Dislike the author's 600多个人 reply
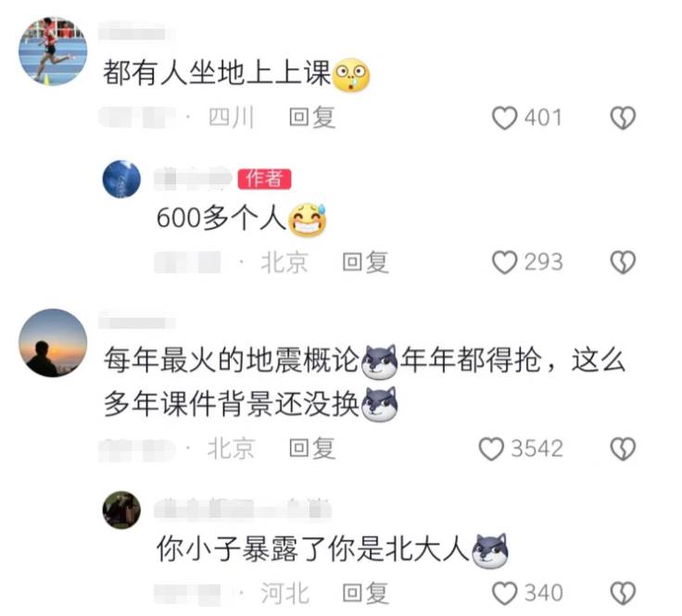The height and width of the screenshot is (616, 682). tap(624, 262)
